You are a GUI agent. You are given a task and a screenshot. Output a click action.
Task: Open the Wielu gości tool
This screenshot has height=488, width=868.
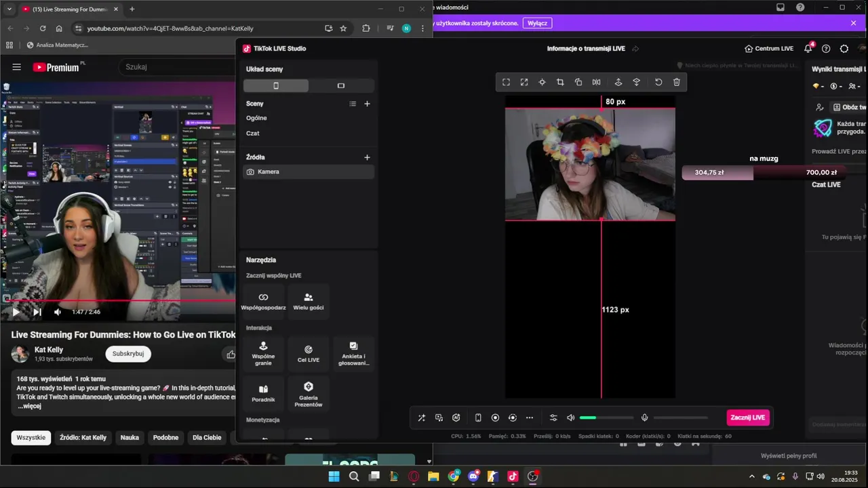click(x=308, y=301)
